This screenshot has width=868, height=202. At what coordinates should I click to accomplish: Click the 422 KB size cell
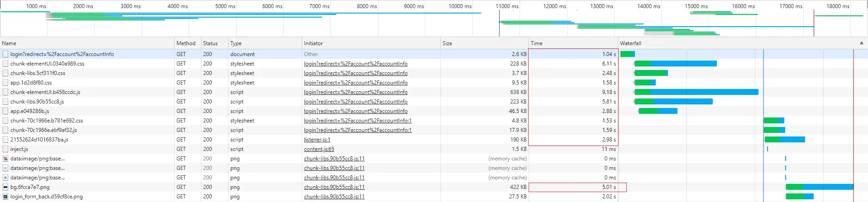click(485, 187)
